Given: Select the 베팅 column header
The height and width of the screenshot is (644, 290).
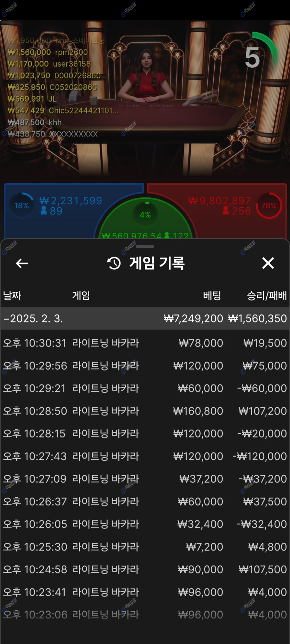Looking at the screenshot, I should pos(212,296).
